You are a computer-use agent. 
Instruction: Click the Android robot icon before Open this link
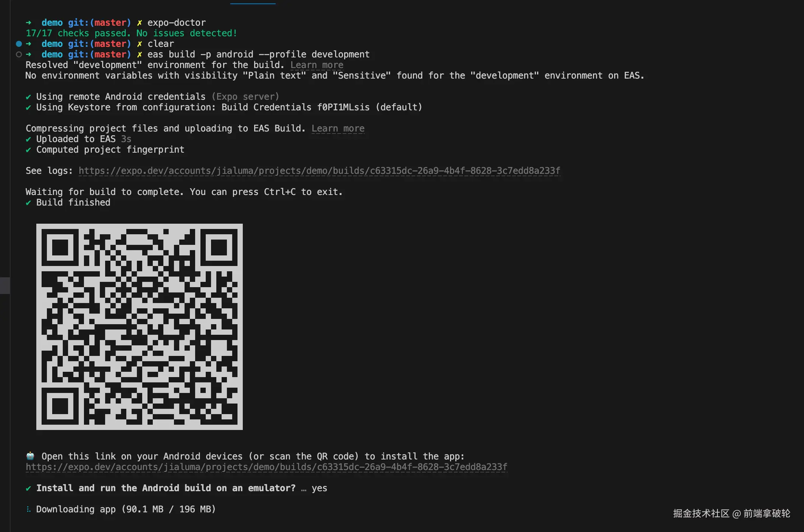pos(30,456)
